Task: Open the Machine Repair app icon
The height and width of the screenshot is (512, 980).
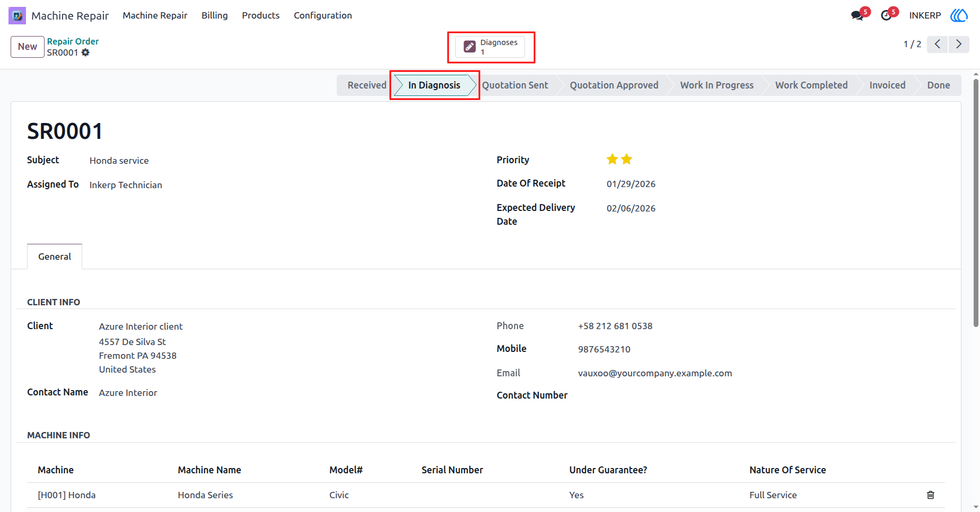Action: pos(17,15)
